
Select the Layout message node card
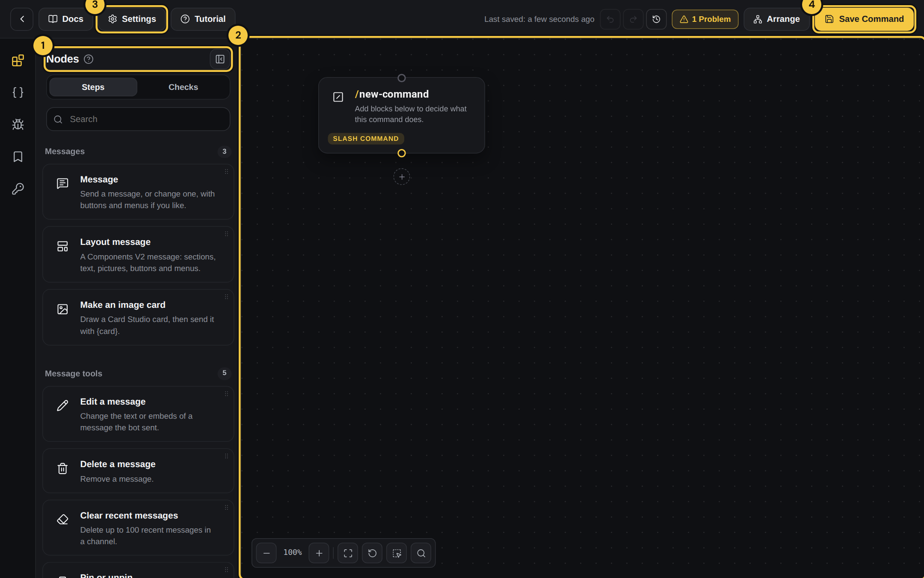tap(138, 254)
